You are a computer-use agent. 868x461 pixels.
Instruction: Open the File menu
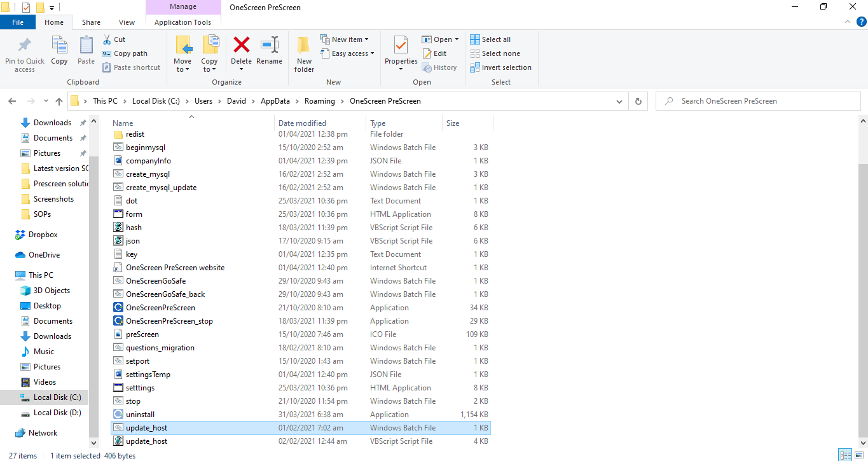point(18,22)
